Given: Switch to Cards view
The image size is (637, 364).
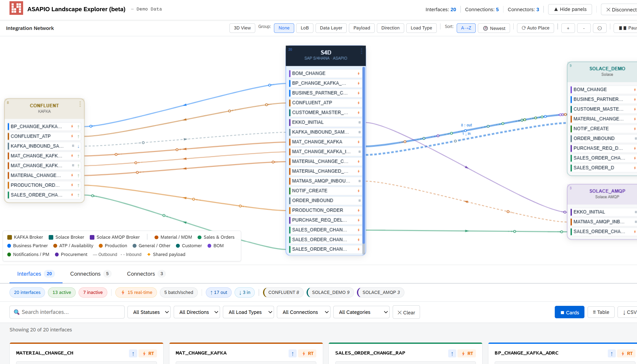Looking at the screenshot, I should click(569, 312).
